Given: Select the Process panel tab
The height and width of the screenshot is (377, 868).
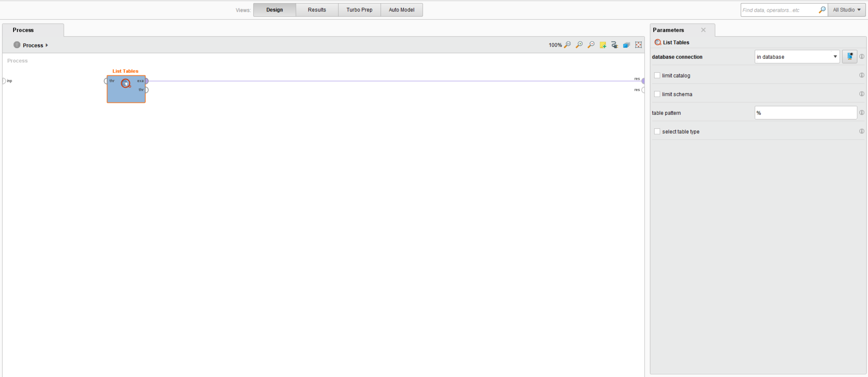Looking at the screenshot, I should click(x=33, y=30).
